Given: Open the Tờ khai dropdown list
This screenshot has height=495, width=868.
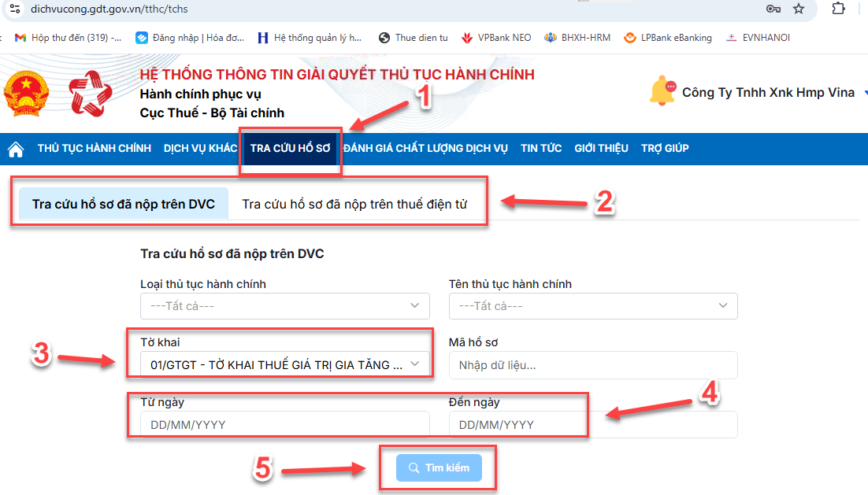Looking at the screenshot, I should [284, 364].
